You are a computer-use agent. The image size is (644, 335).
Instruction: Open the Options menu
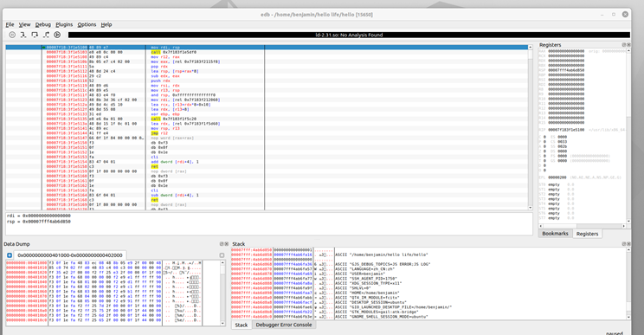point(87,24)
